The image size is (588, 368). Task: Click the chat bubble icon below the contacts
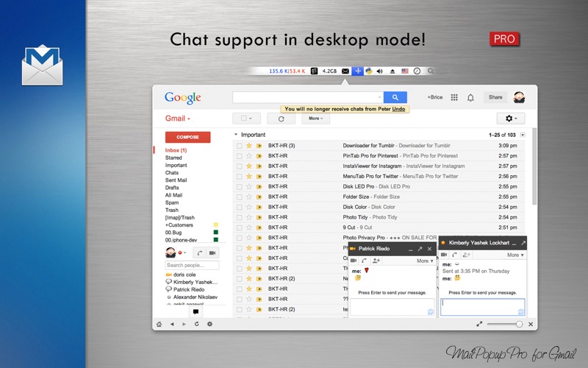[196, 311]
